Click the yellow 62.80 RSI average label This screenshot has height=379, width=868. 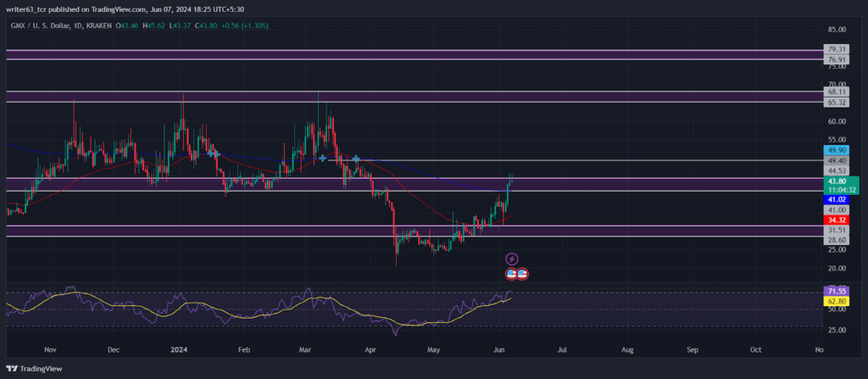(x=835, y=302)
